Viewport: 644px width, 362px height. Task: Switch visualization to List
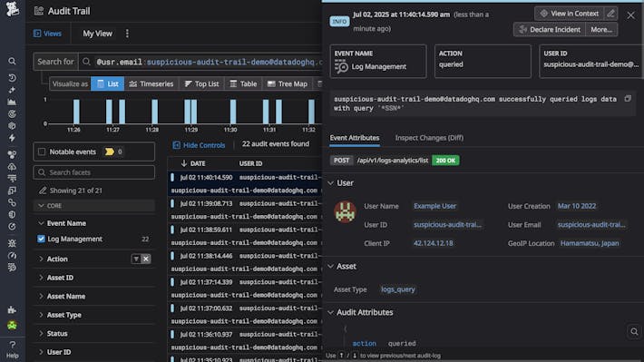point(108,83)
